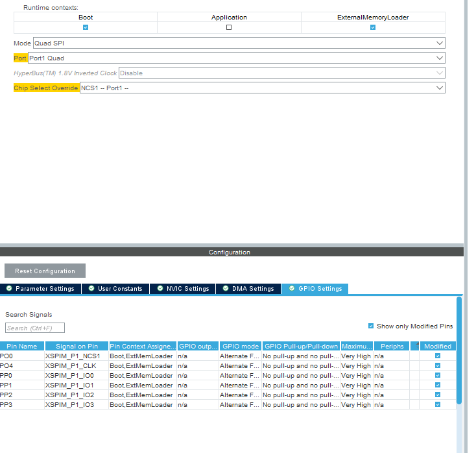Sort by GPIO output column header
The width and height of the screenshot is (476, 453).
(x=198, y=346)
